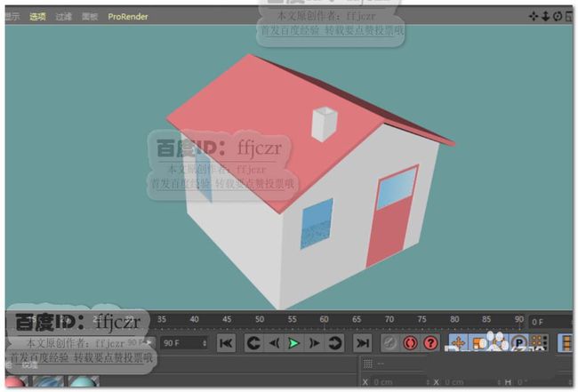Step forward one frame

[x=314, y=343]
